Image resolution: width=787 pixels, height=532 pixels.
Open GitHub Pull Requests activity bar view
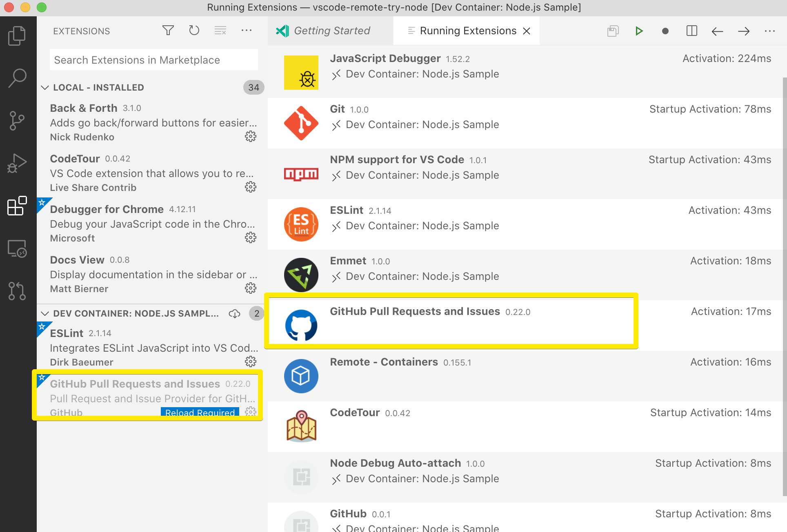tap(17, 291)
